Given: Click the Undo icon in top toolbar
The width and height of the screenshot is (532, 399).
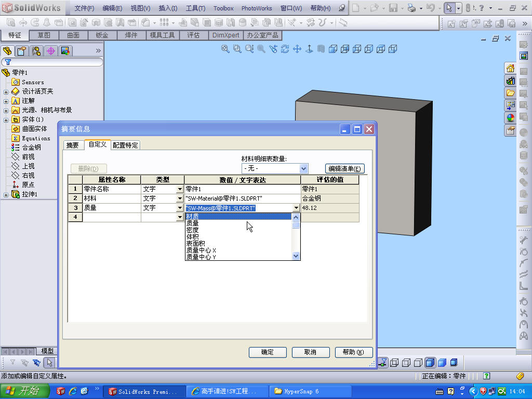Looking at the screenshot, I should [x=430, y=8].
